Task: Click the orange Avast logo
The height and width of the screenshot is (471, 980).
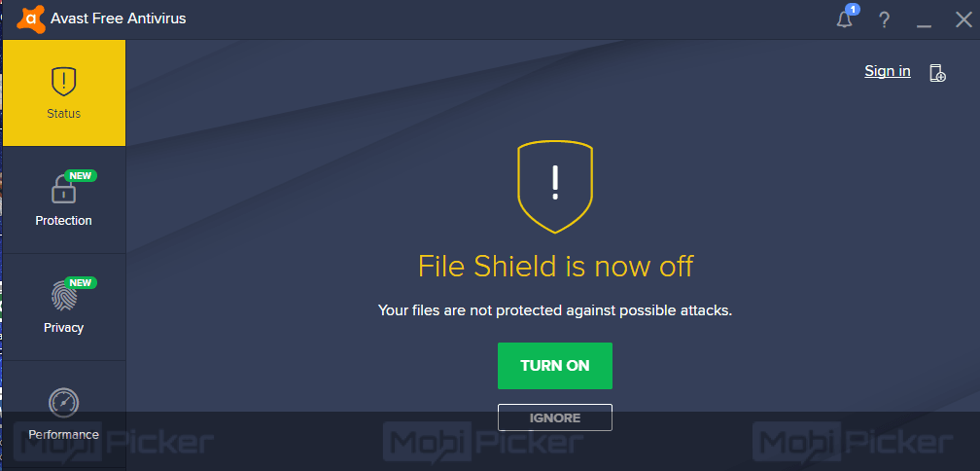Action: click(x=31, y=18)
